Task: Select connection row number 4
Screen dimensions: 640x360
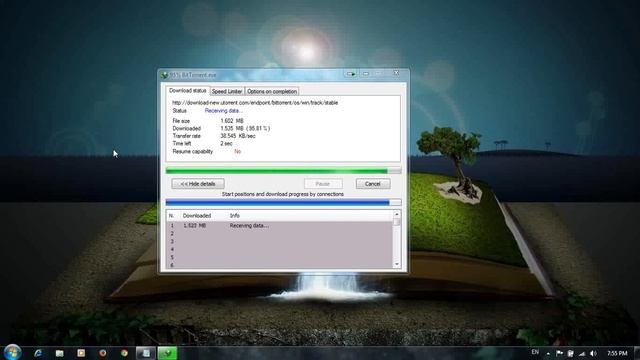Action: coord(280,249)
